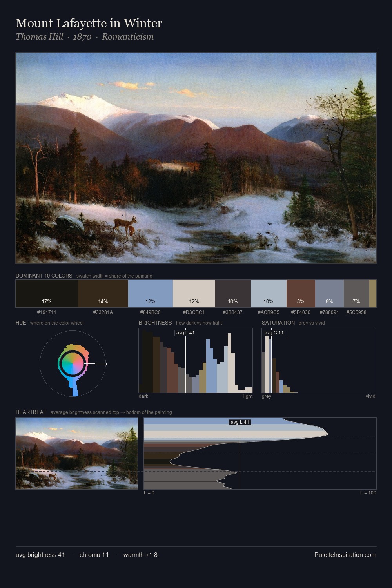Choose the #D3CBC1 cream swatch
The width and height of the screenshot is (392, 588).
[x=194, y=294]
